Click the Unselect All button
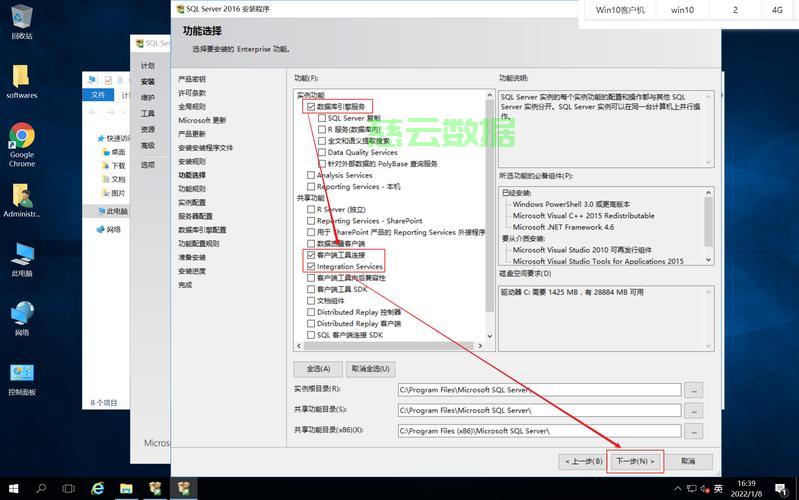 (370, 369)
